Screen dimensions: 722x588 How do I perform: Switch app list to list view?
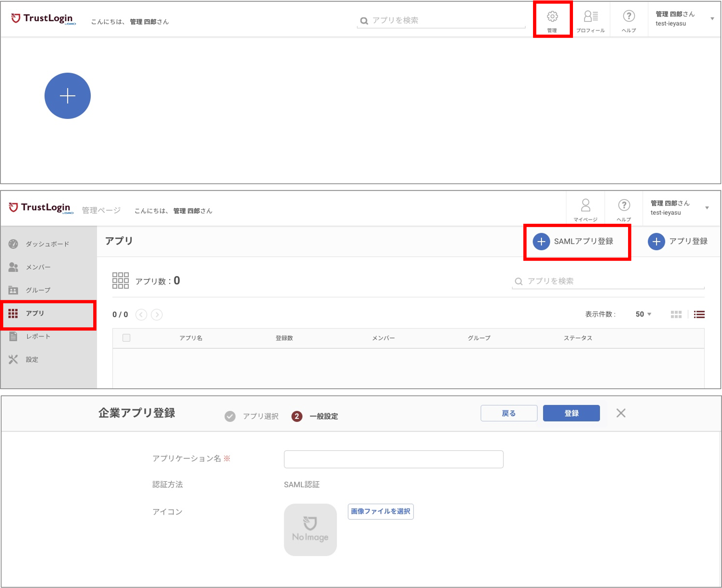[x=699, y=314]
